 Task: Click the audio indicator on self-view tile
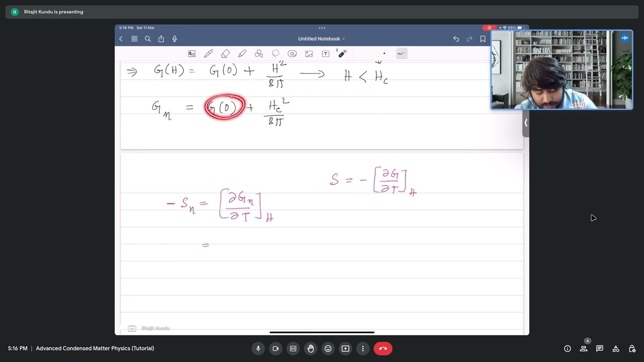[625, 38]
